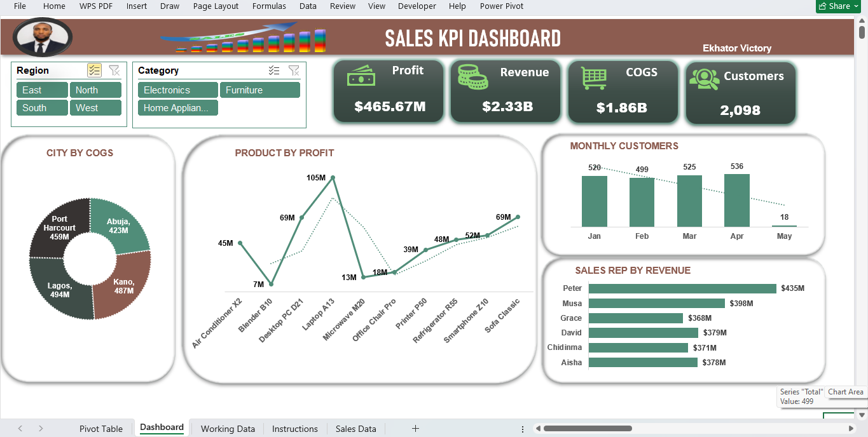Open the Data ribbon tab
Image resolution: width=868 pixels, height=437 pixels.
click(x=308, y=6)
